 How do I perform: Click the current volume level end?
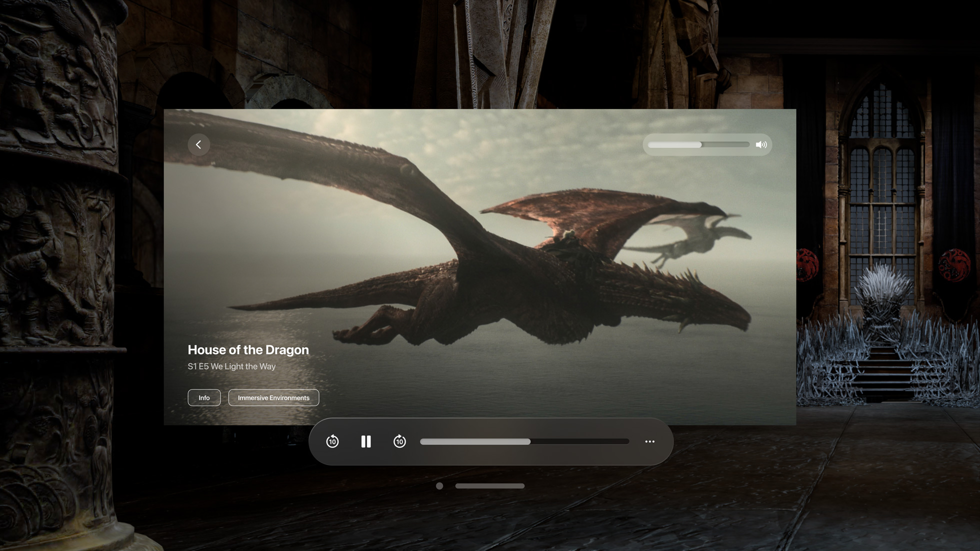(x=700, y=145)
